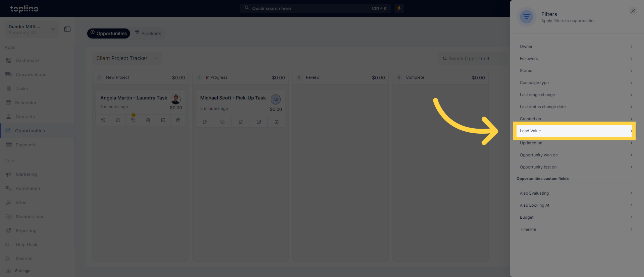Click the call icon on Angela Martin card
Viewport: 644px width, 277px height.
point(103,120)
